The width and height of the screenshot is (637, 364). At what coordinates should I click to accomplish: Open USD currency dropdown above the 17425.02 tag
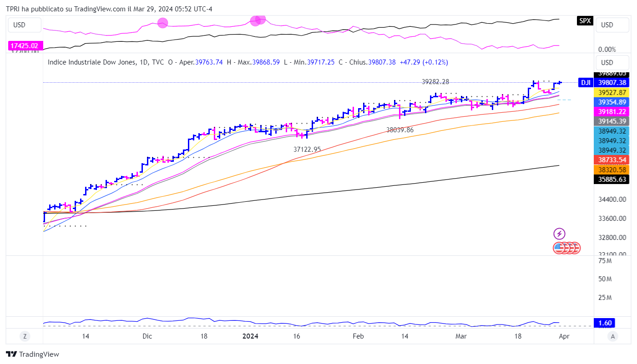(25, 25)
